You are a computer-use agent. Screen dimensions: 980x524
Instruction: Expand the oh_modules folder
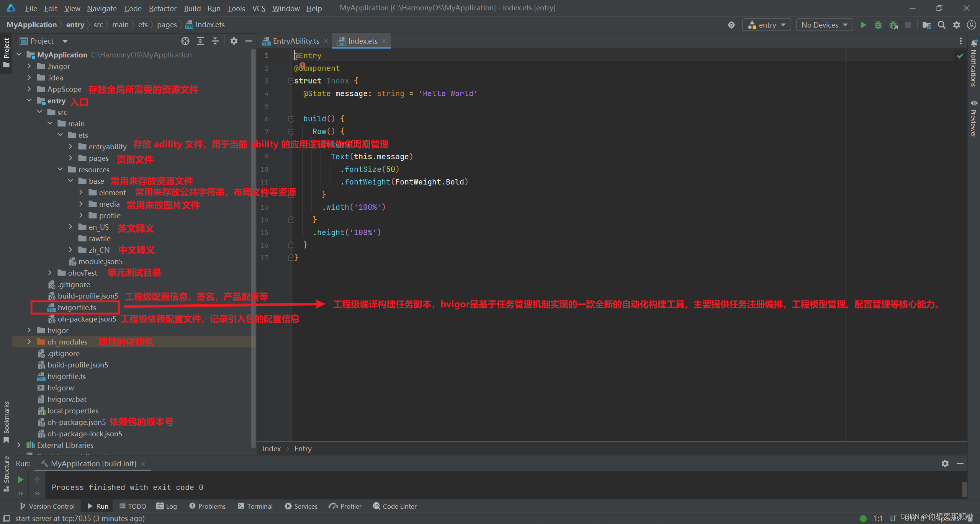[29, 342]
